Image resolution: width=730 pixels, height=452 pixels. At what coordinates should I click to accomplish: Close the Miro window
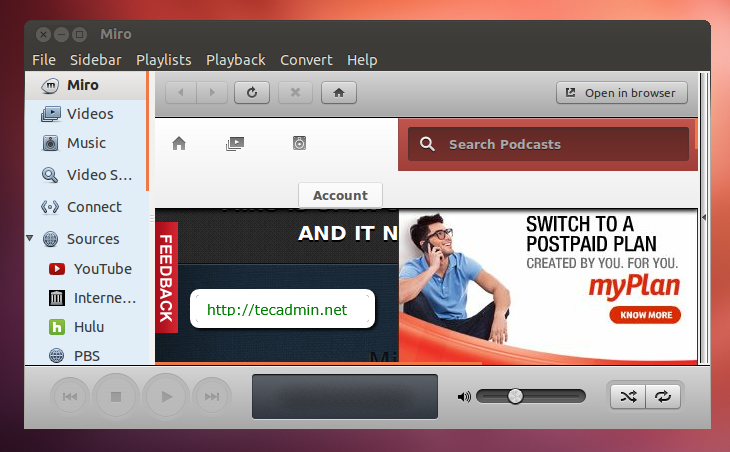[43, 34]
